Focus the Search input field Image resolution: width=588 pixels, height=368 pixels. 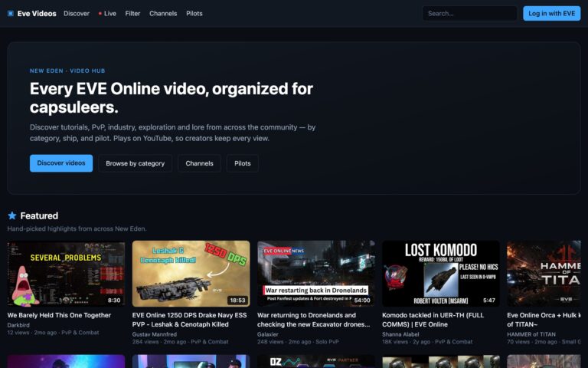(x=469, y=14)
